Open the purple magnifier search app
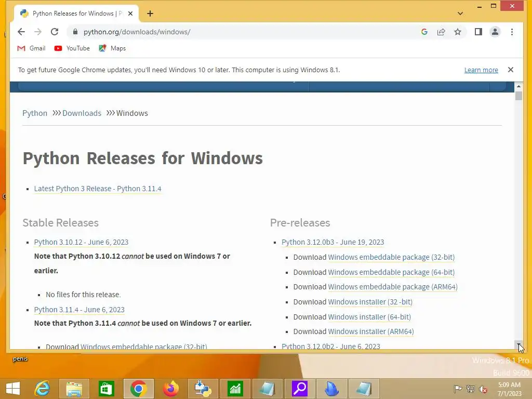This screenshot has width=532, height=399. [x=300, y=389]
